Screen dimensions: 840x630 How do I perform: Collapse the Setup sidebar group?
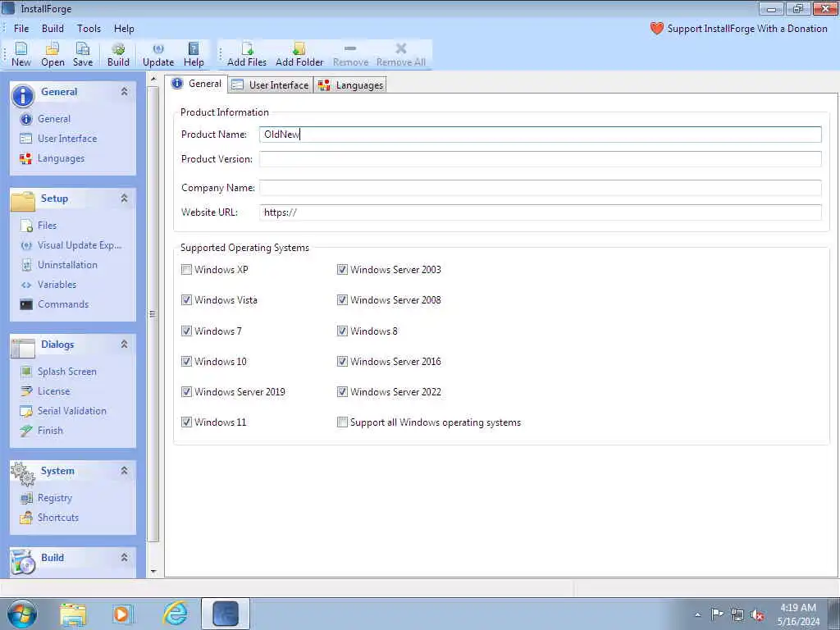[x=125, y=199]
